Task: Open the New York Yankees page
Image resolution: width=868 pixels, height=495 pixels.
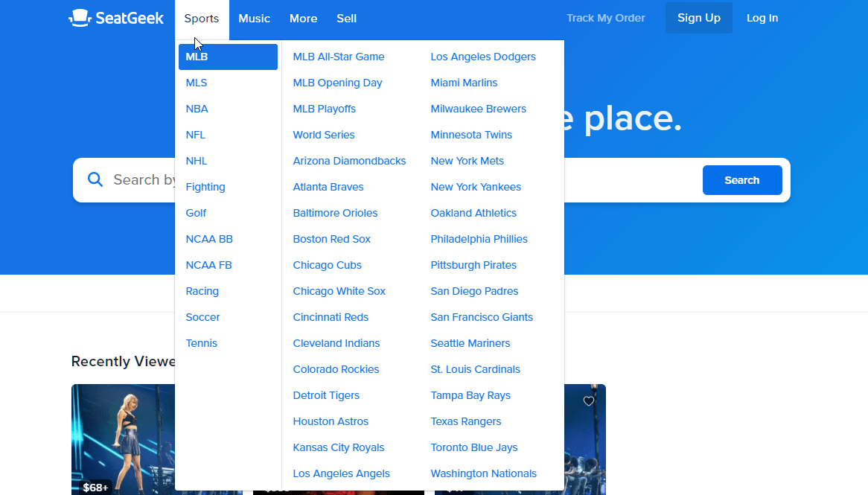Action: click(x=476, y=187)
